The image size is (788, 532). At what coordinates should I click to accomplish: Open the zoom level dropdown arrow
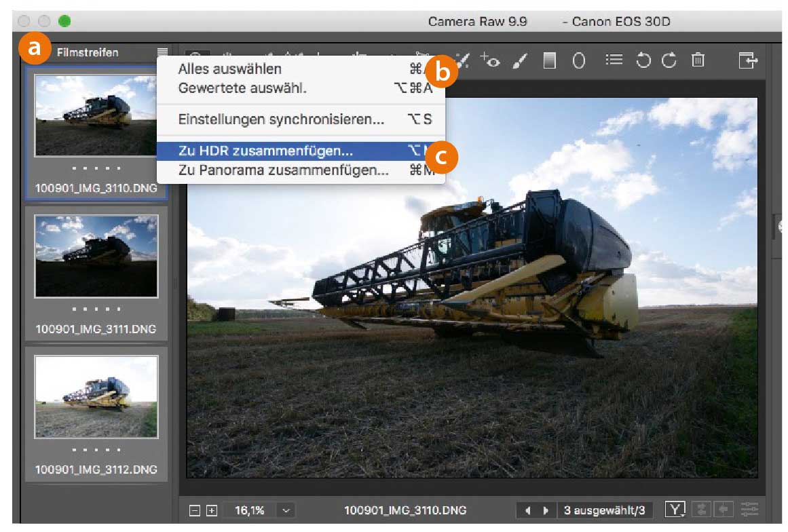tap(286, 510)
